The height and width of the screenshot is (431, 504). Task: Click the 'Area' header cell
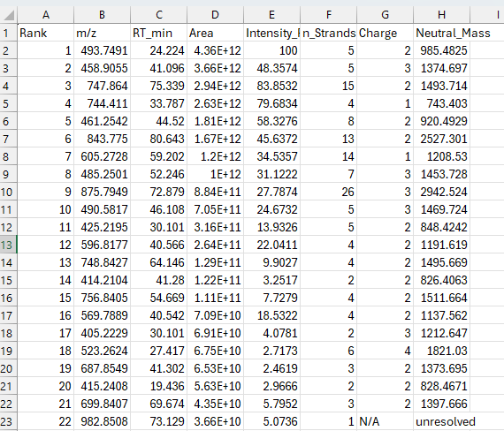[216, 33]
